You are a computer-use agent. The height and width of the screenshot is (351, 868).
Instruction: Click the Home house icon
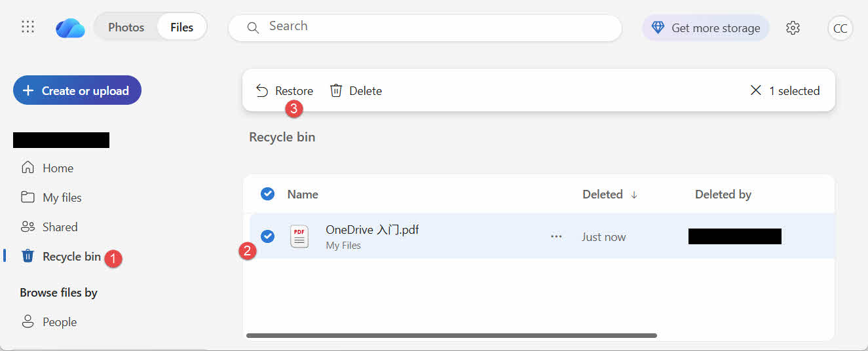coord(28,168)
